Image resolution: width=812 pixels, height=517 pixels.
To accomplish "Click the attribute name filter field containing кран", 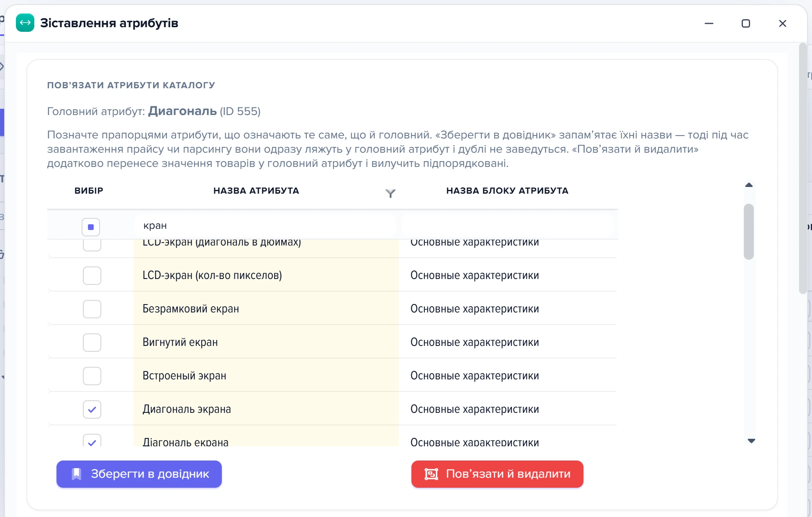I will click(x=265, y=226).
